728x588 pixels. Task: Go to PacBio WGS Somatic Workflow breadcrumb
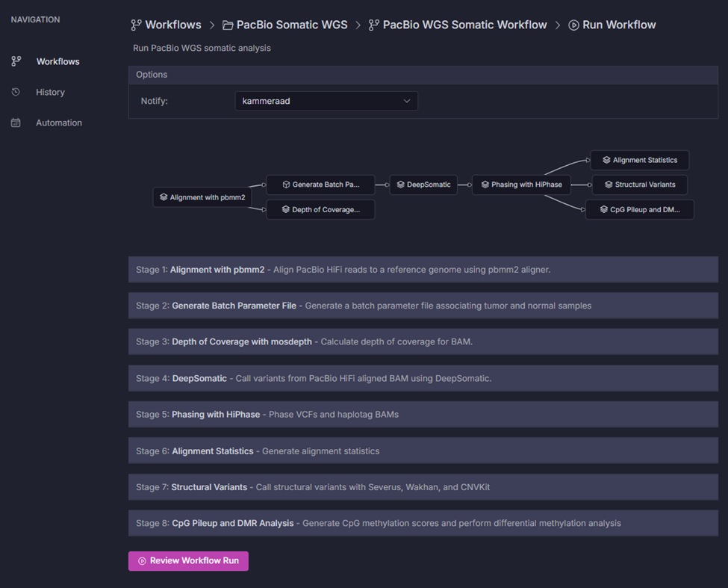click(464, 25)
